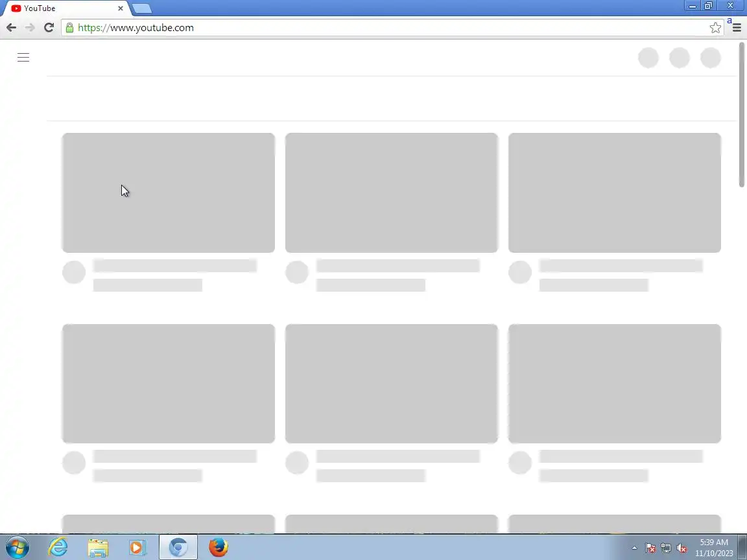Click the muted volume tray icon
Screen dimensions: 747x560
click(x=682, y=548)
